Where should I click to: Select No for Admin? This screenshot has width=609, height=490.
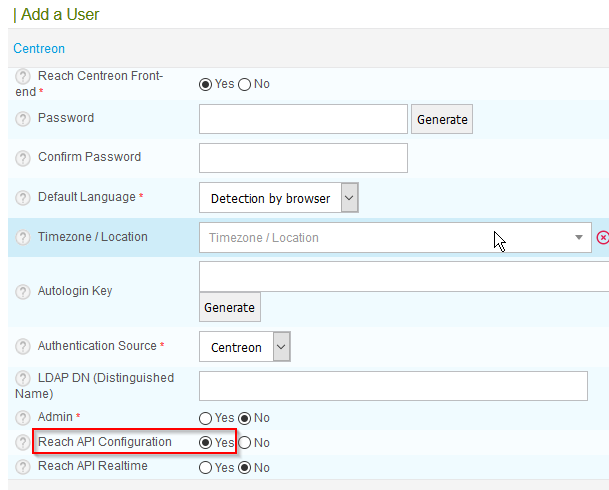[244, 418]
